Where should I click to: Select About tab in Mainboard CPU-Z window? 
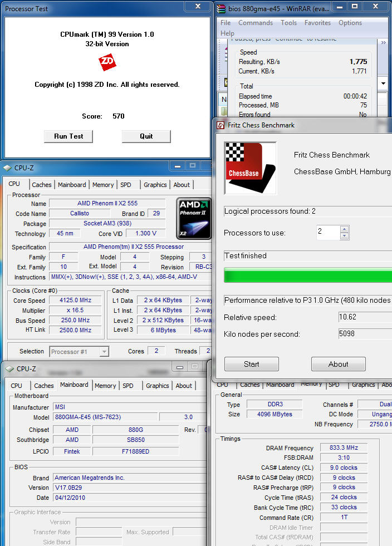coord(184,386)
